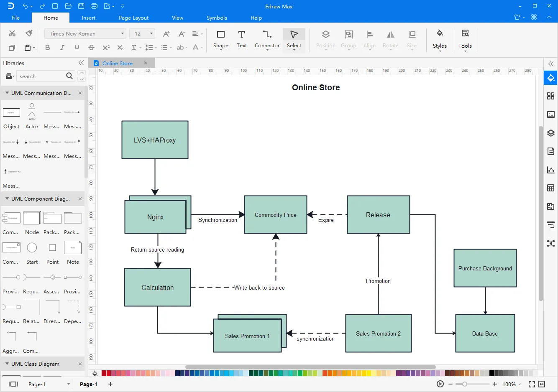Click the Undo icon in title bar

click(26, 6)
